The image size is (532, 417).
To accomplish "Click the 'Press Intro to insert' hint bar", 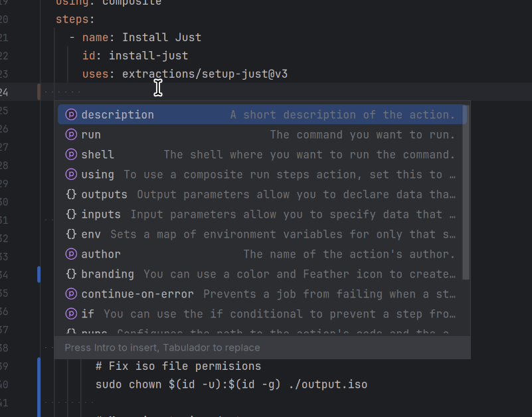I will click(x=262, y=348).
